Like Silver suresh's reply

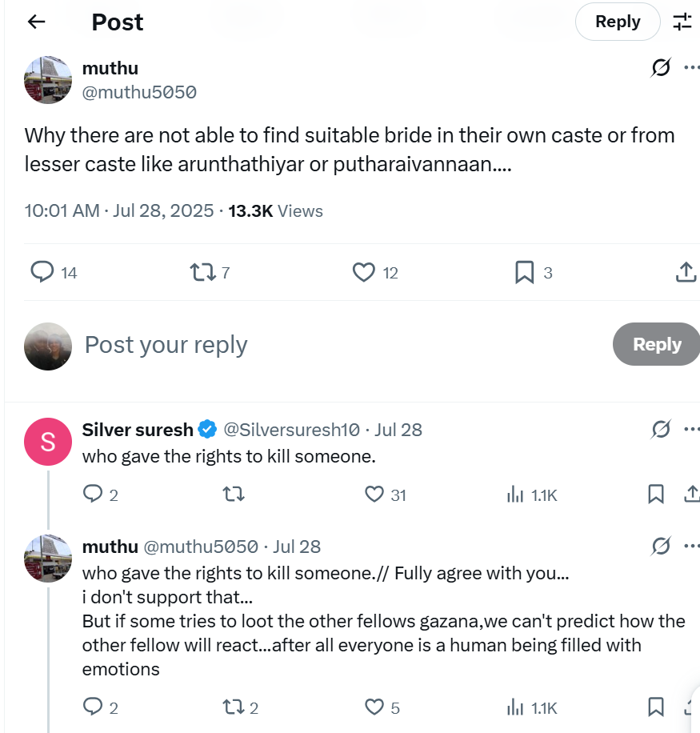pyautogui.click(x=374, y=495)
